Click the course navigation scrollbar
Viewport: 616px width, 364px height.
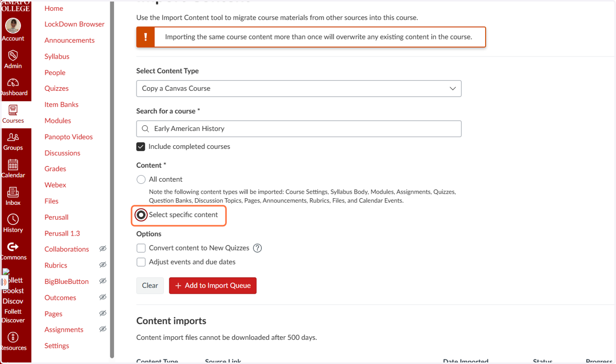click(112, 180)
